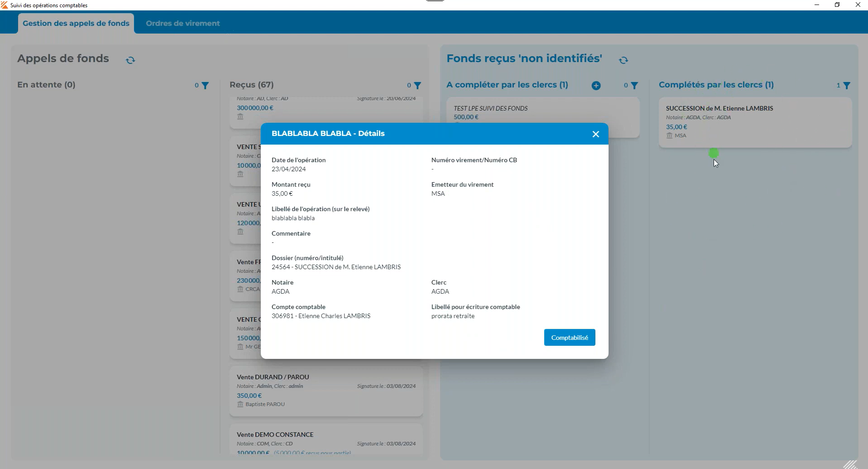Screen dimensions: 868x469
Task: Click the prorata retraite label value
Action: [x=453, y=316]
